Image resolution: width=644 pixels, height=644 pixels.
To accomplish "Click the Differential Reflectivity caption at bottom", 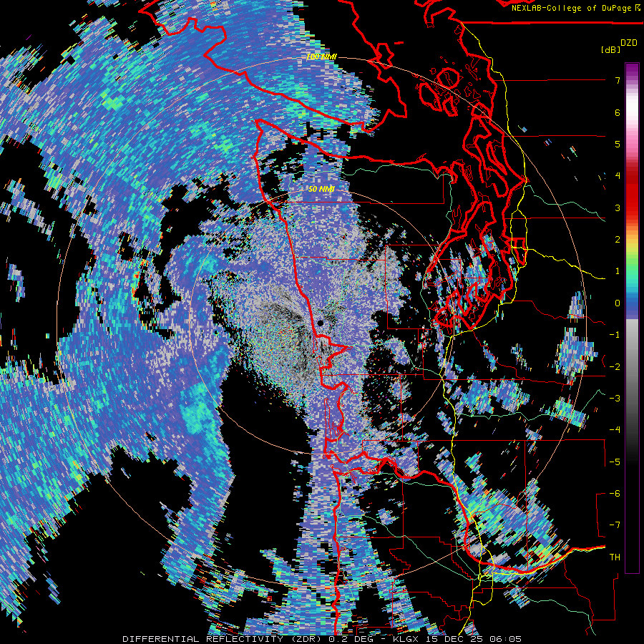I will point(322,639).
